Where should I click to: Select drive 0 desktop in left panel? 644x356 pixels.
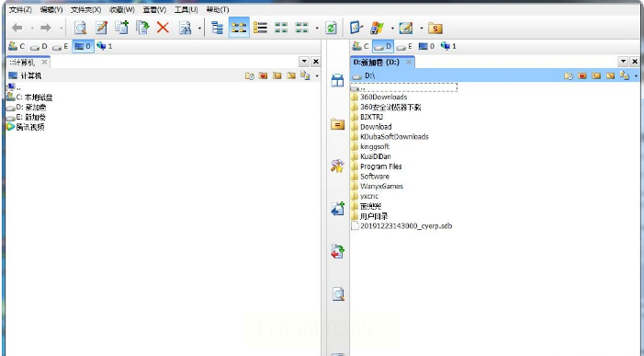[x=83, y=46]
